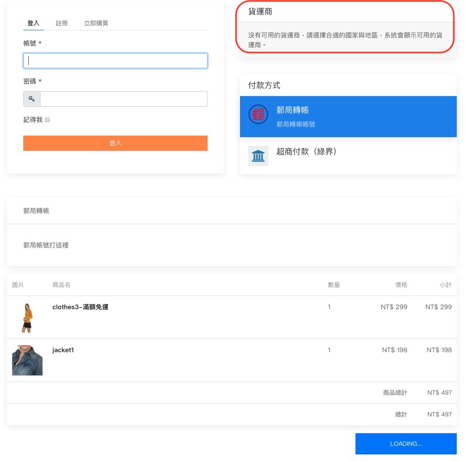
Task: Click the jacket1 product name
Action: tap(63, 350)
